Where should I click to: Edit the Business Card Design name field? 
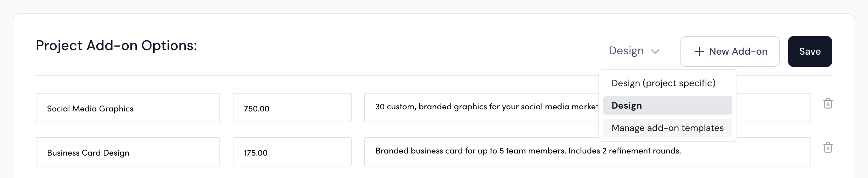pos(128,152)
